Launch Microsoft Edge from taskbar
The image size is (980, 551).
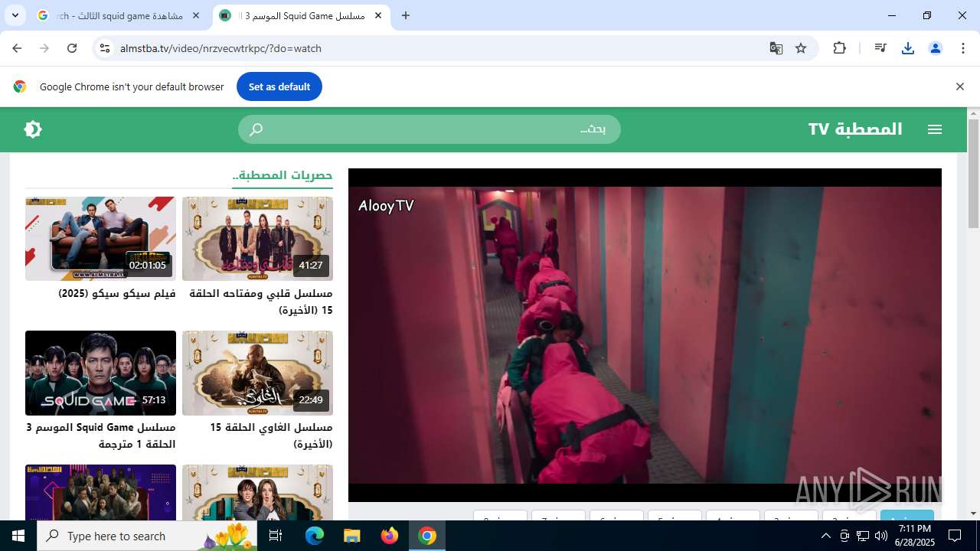tap(315, 536)
